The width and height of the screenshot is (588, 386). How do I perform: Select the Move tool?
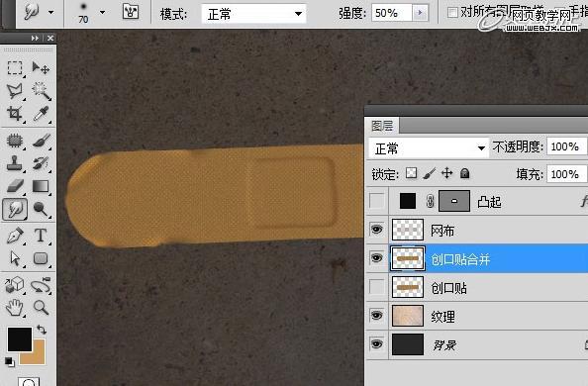[41, 68]
